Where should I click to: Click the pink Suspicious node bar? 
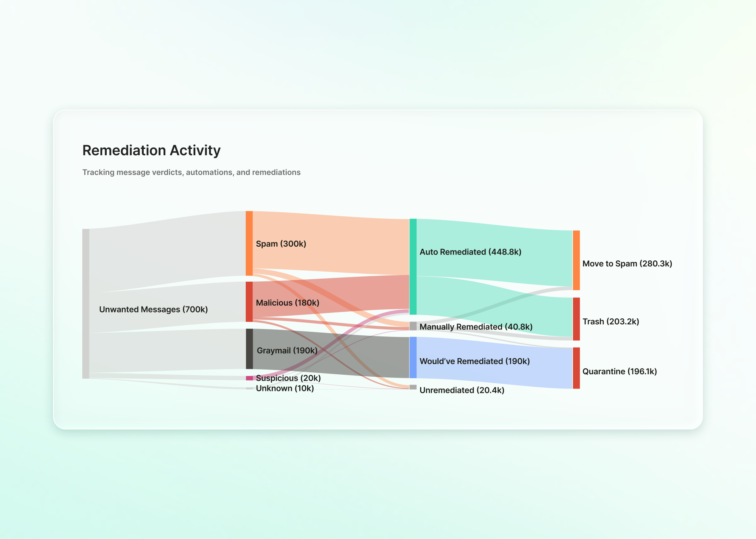[249, 378]
